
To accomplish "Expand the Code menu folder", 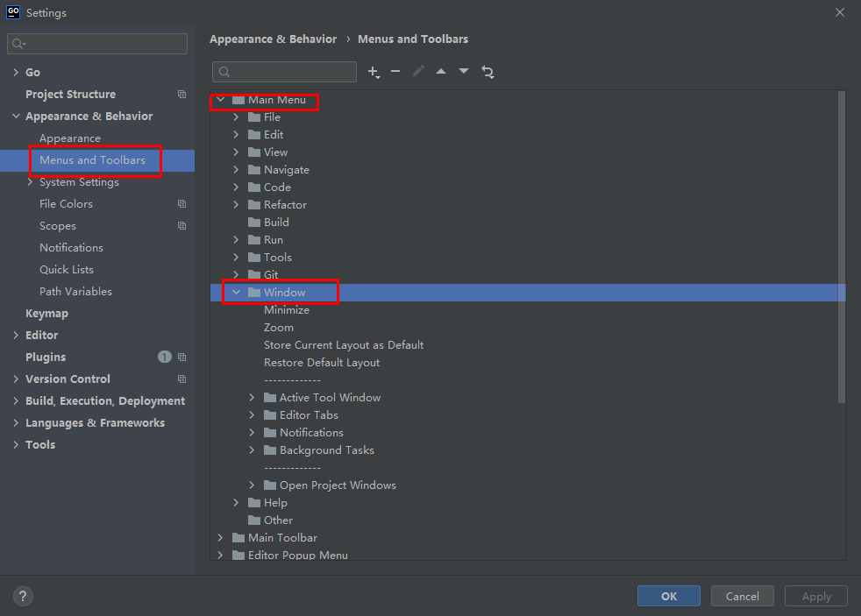I will pyautogui.click(x=236, y=188).
